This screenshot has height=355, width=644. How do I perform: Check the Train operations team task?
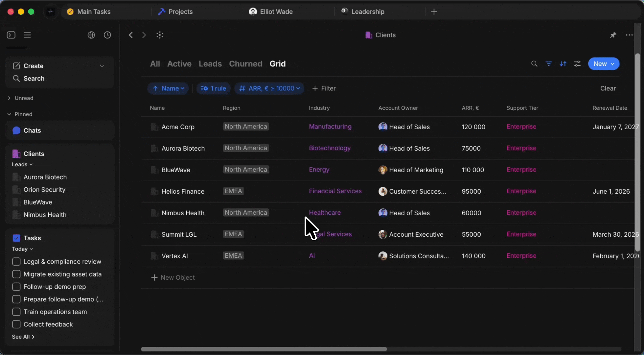click(16, 312)
